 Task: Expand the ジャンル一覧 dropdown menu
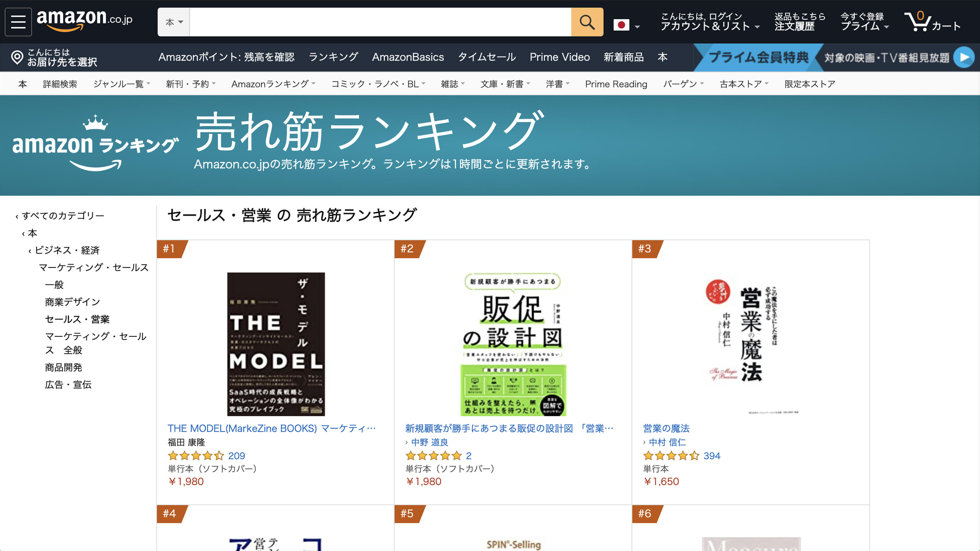(122, 84)
